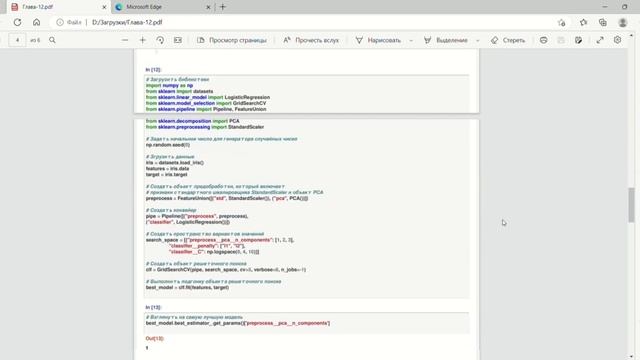Image resolution: width=640 pixels, height=360 pixels.
Task: Open a new browser tab
Action: 222,7
